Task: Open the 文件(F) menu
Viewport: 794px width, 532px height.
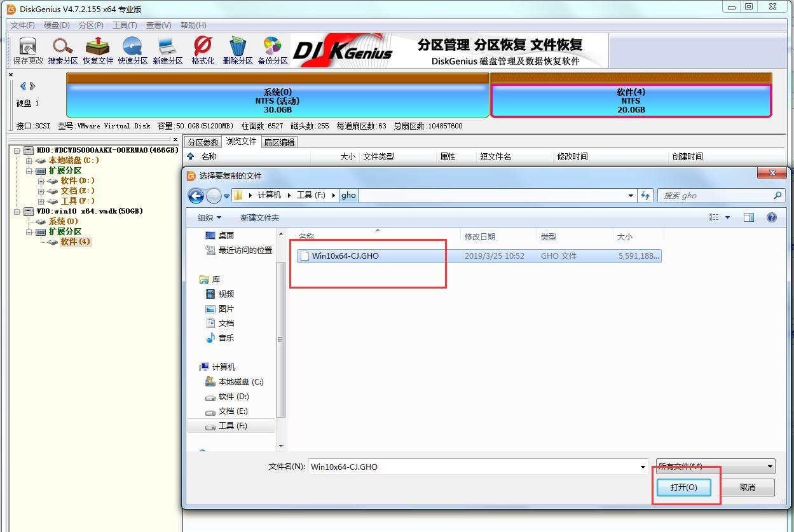Action: pyautogui.click(x=23, y=25)
